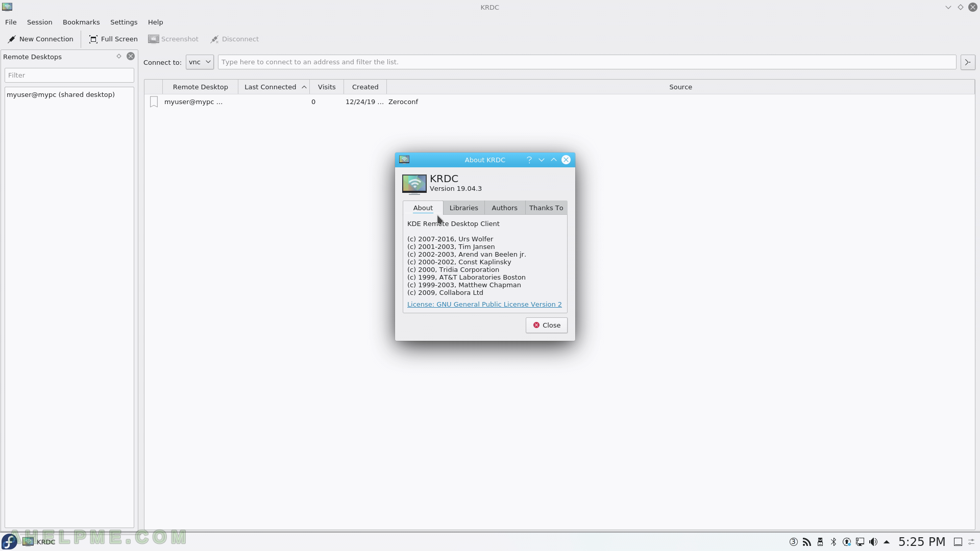The height and width of the screenshot is (551, 980).
Task: Float the Remote Desktops panel via diamond icon
Action: point(119,57)
